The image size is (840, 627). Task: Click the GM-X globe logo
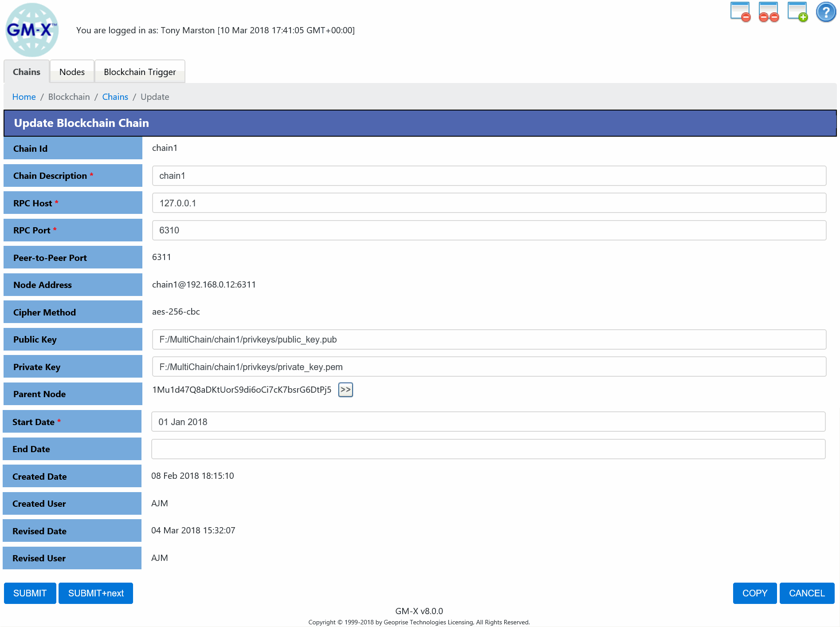click(31, 30)
